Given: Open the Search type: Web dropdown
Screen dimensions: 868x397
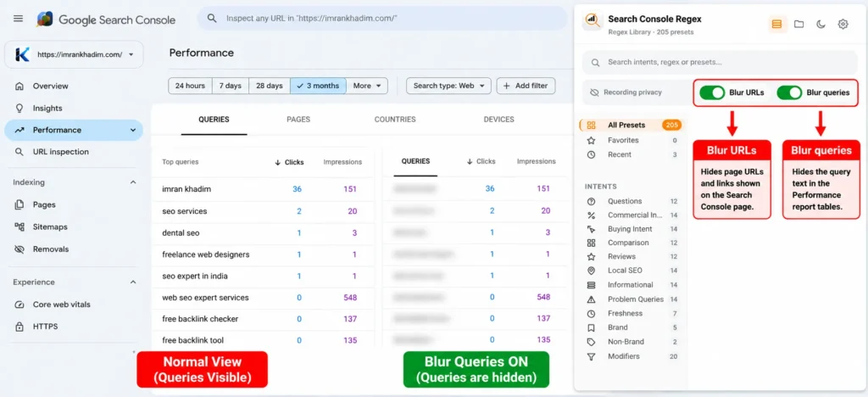Looking at the screenshot, I should pos(449,86).
